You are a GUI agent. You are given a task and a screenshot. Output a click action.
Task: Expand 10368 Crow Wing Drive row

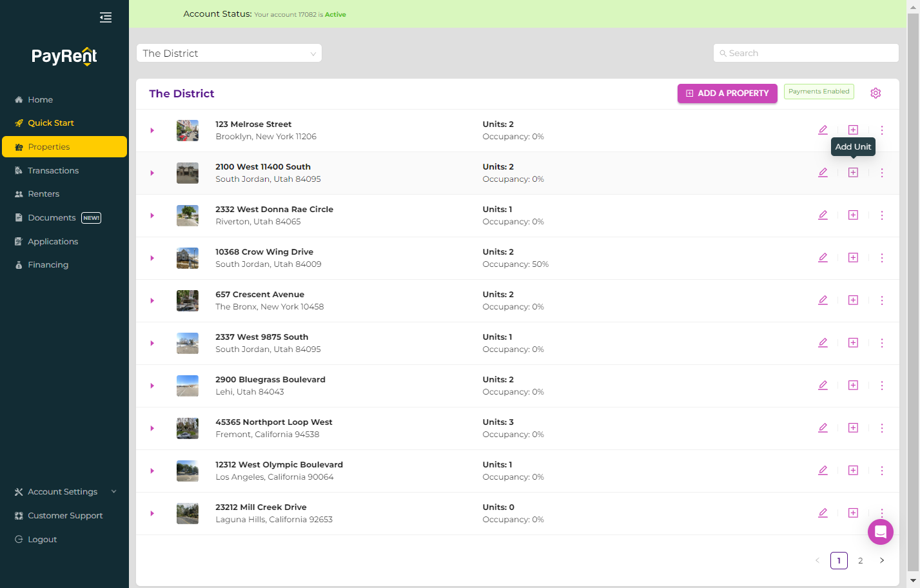[x=152, y=258]
